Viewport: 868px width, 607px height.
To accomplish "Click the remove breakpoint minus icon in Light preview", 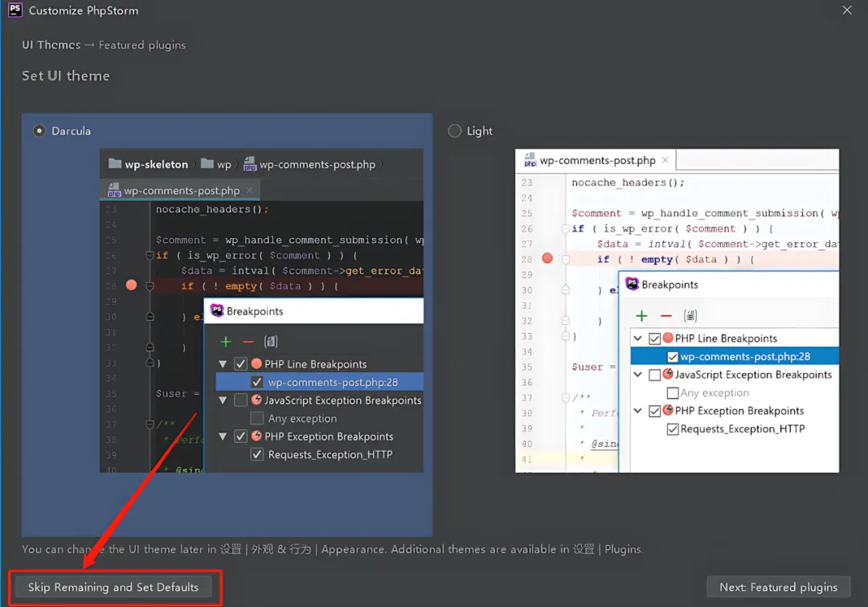I will click(x=666, y=316).
